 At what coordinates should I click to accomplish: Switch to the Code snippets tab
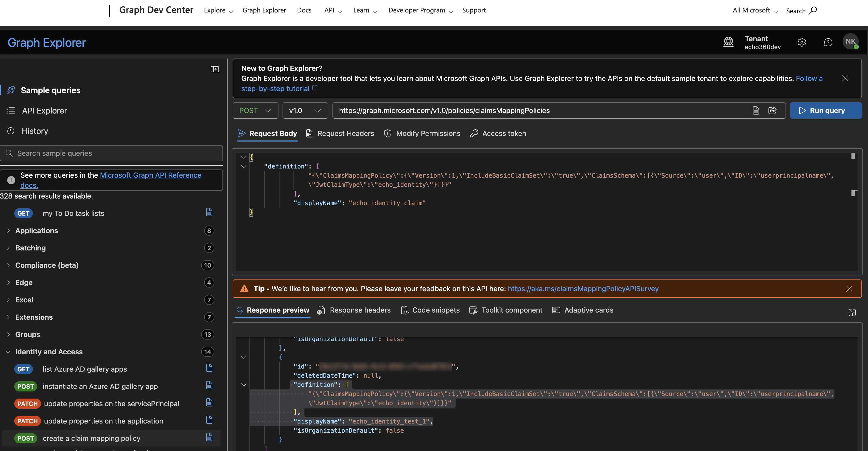[430, 310]
